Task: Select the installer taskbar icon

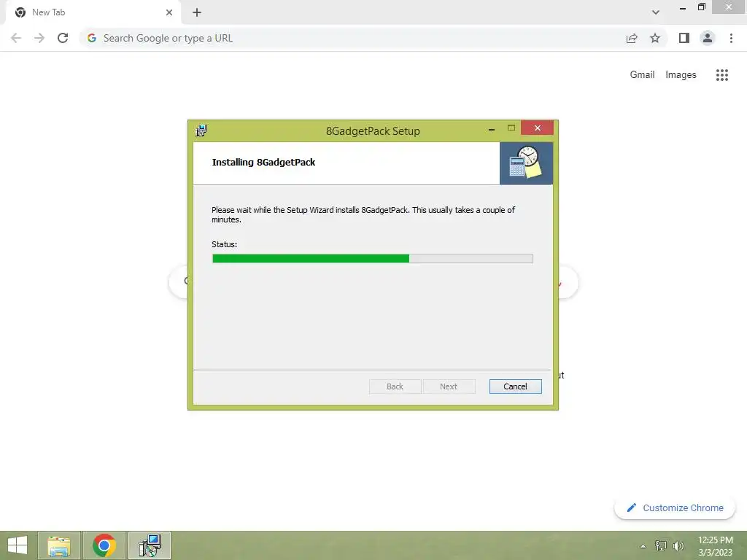Action: (150, 545)
